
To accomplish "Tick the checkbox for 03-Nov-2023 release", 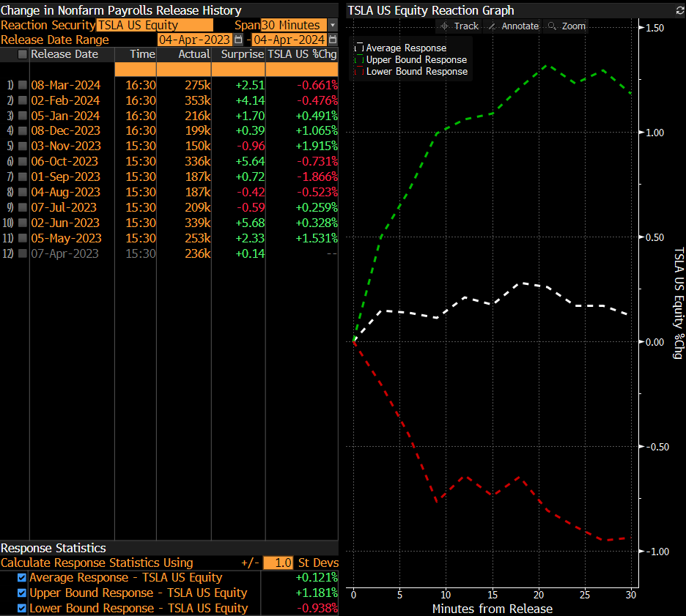I will (x=22, y=146).
